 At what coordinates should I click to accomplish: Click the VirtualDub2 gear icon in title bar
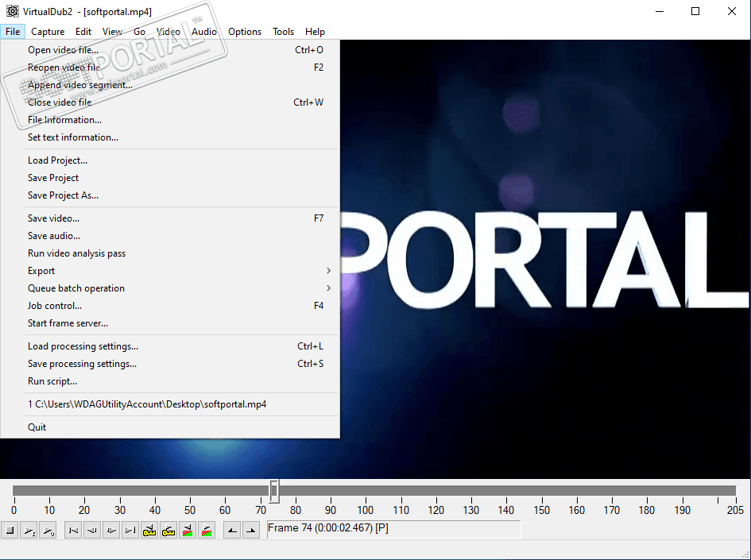tap(12, 11)
